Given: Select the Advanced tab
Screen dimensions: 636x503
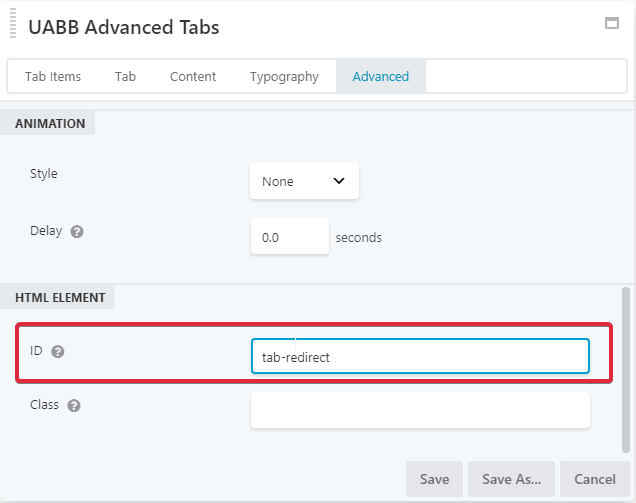Looking at the screenshot, I should tap(381, 76).
